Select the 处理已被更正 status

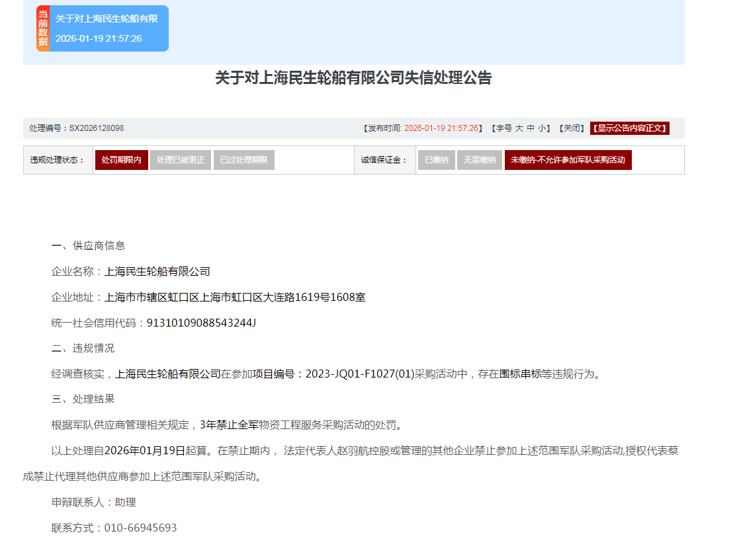click(x=181, y=160)
